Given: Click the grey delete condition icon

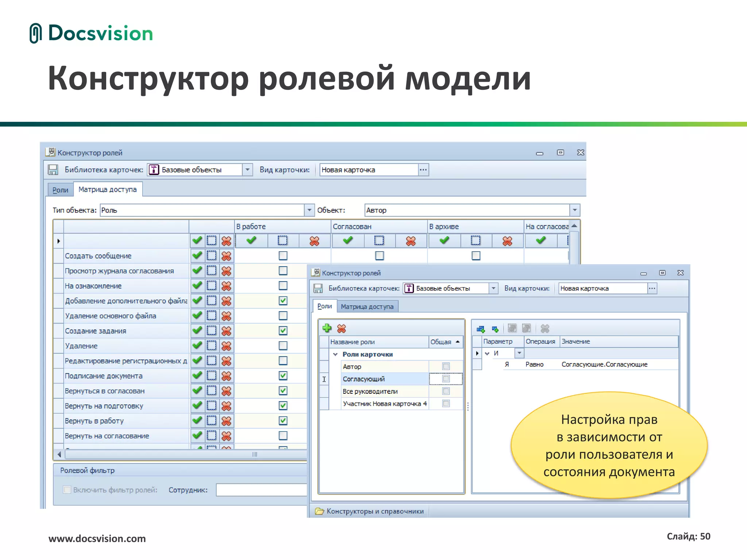Looking at the screenshot, I should click(x=545, y=329).
